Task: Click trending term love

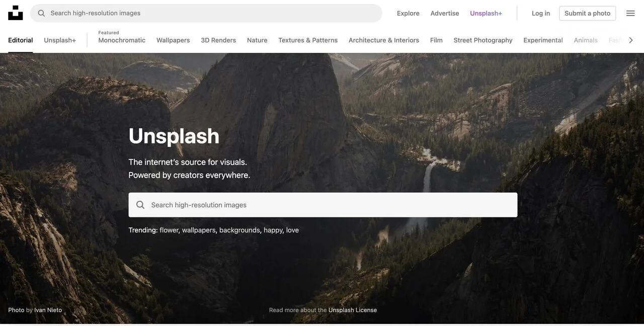Action: tap(292, 230)
